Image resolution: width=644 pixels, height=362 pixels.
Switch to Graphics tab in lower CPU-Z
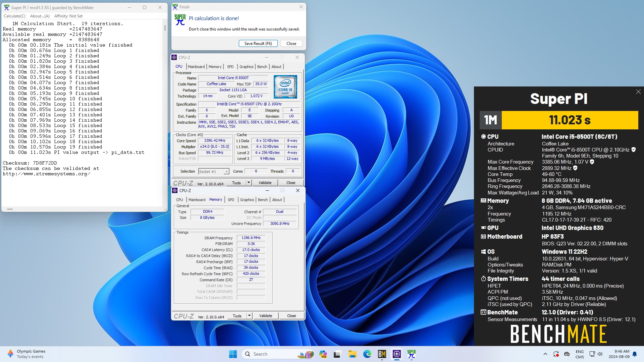(x=247, y=200)
